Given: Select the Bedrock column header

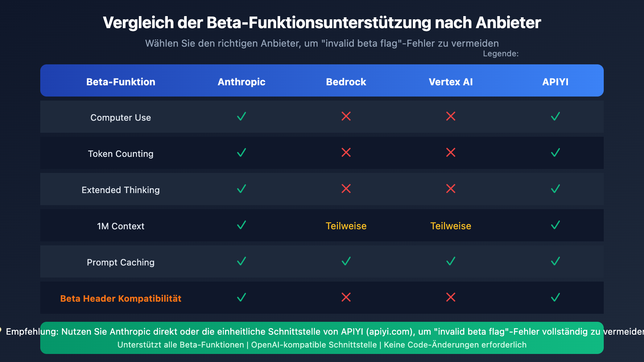Looking at the screenshot, I should pos(346,82).
